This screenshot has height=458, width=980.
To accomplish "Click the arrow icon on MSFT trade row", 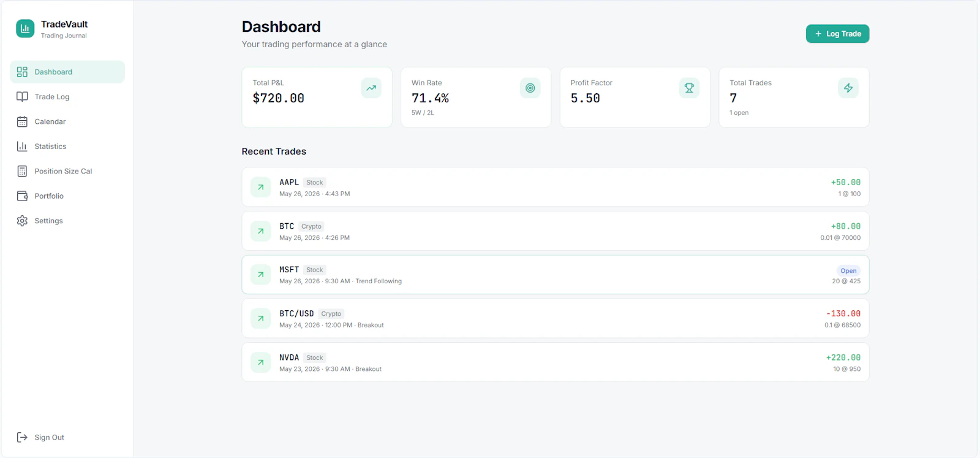I will [260, 275].
